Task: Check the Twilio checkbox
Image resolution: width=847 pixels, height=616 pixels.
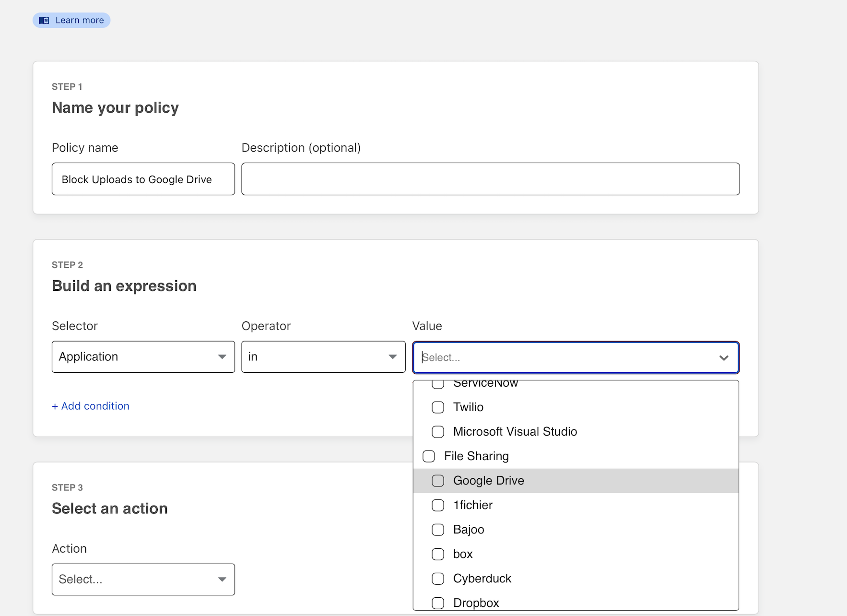Action: [x=437, y=407]
